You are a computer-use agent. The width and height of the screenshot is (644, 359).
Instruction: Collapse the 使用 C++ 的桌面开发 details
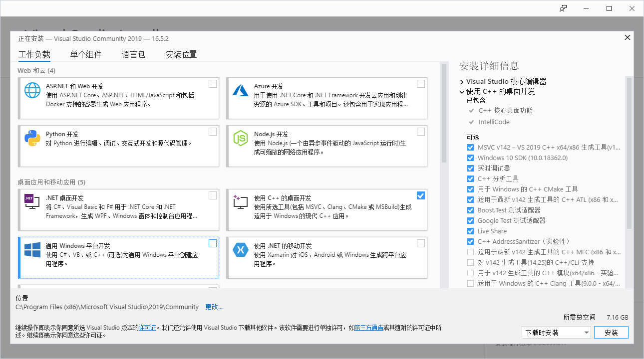[462, 92]
